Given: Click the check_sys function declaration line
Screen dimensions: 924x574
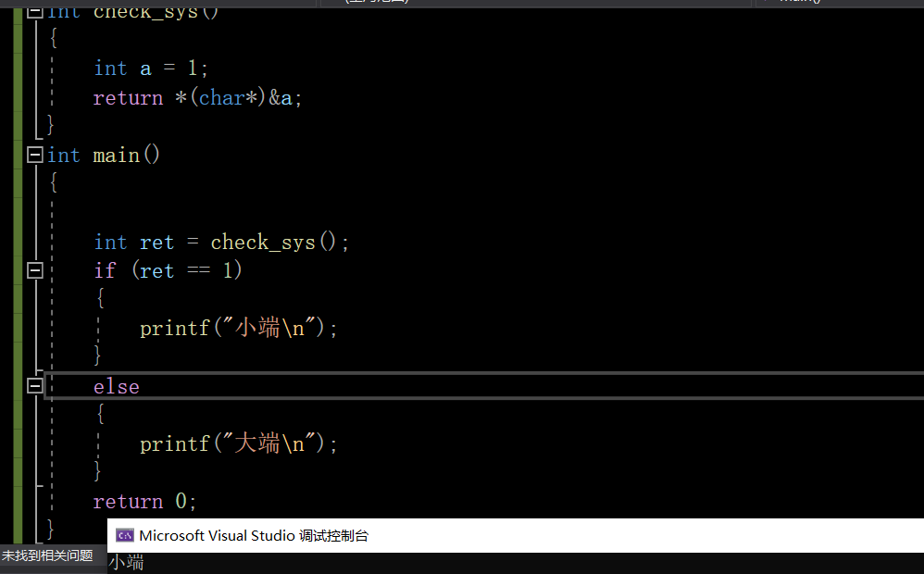Looking at the screenshot, I should click(x=132, y=12).
